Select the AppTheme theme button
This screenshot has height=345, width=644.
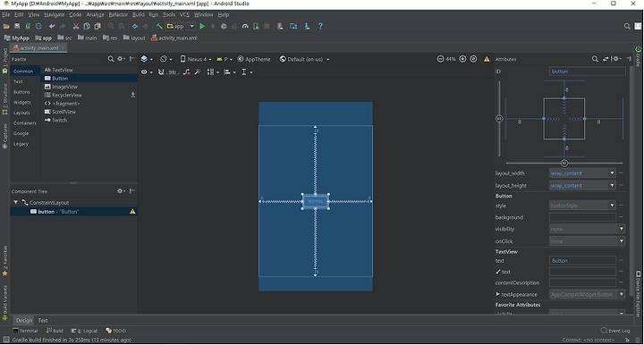click(254, 59)
